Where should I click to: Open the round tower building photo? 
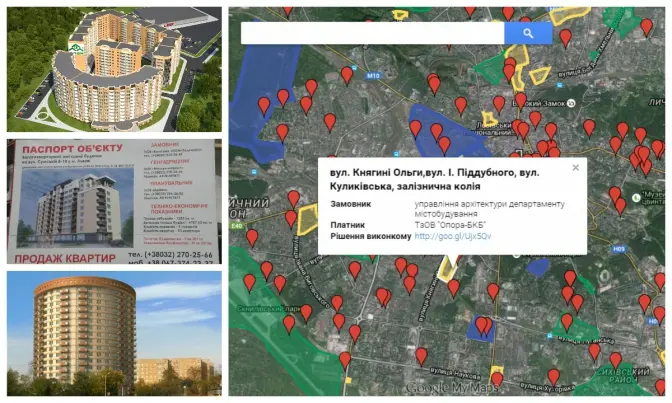coord(114,334)
